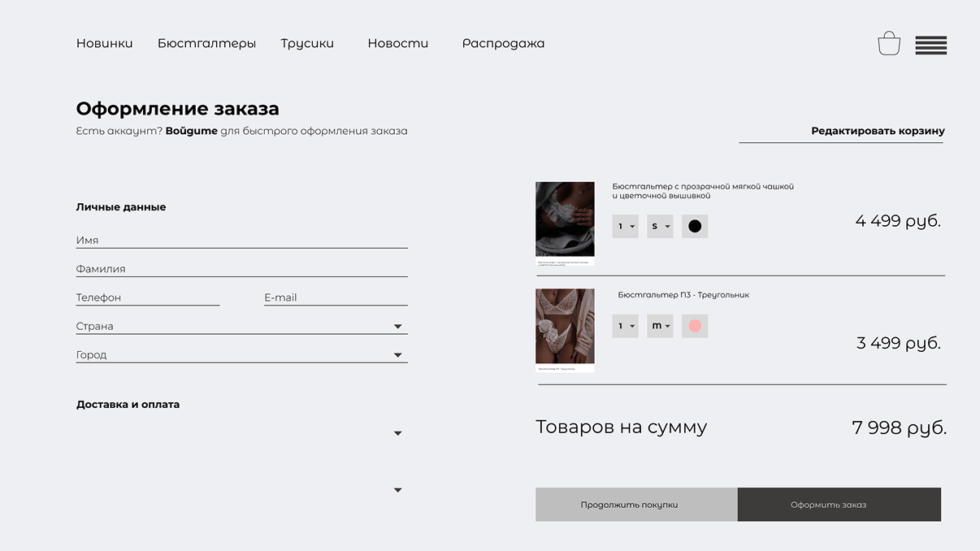Open quantity dropdown for Треугольник bra
This screenshot has width=980, height=551.
click(x=625, y=326)
